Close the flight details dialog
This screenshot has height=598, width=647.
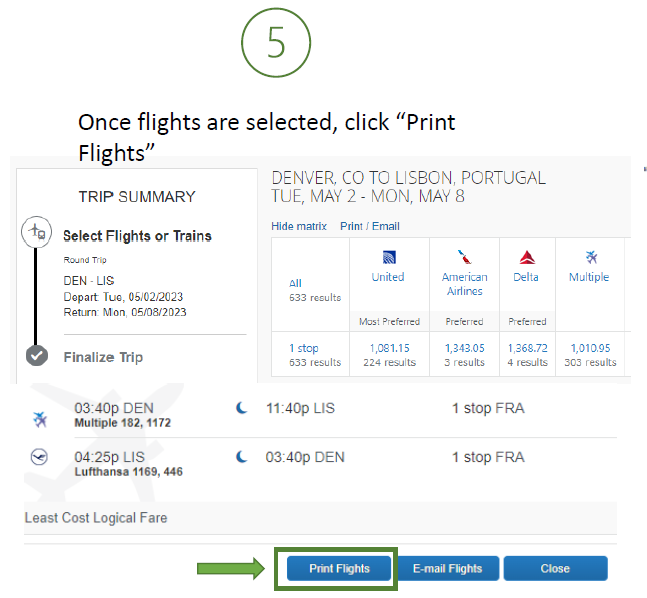pyautogui.click(x=555, y=568)
